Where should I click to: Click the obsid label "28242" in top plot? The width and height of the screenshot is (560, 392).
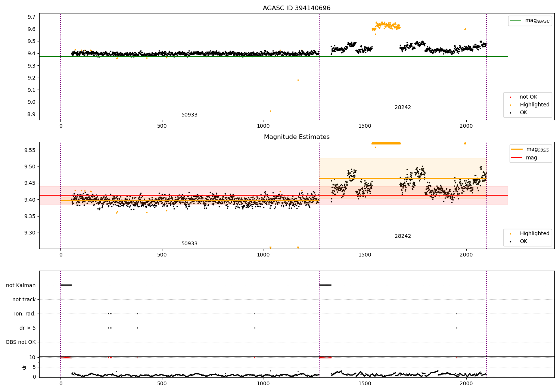click(402, 108)
